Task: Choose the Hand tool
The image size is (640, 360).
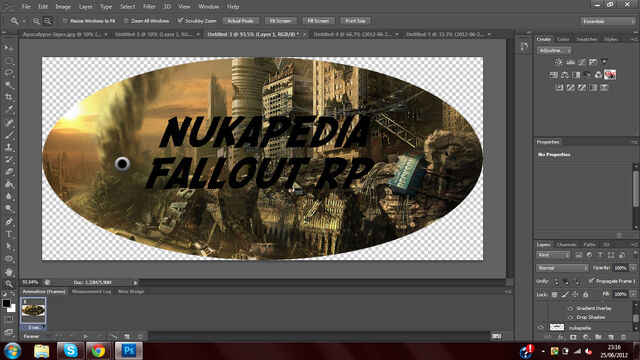Action: click(x=9, y=271)
